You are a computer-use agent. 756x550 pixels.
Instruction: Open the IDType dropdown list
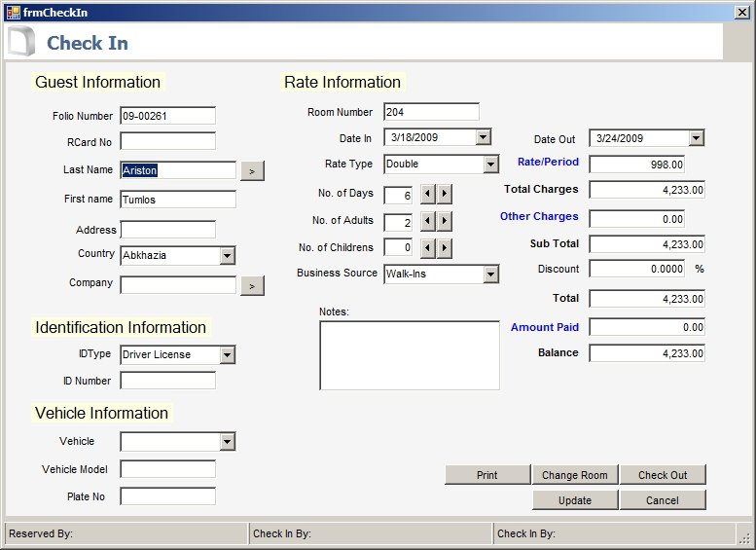(x=227, y=355)
